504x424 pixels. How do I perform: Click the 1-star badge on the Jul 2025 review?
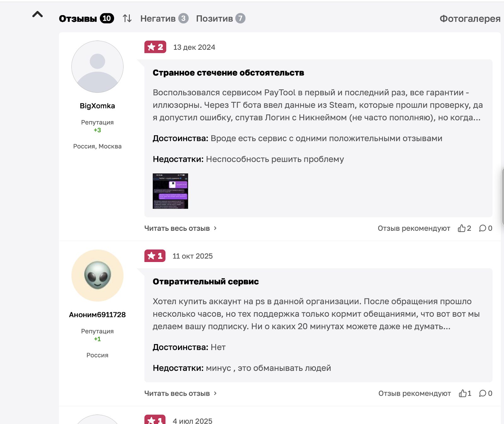click(x=155, y=420)
